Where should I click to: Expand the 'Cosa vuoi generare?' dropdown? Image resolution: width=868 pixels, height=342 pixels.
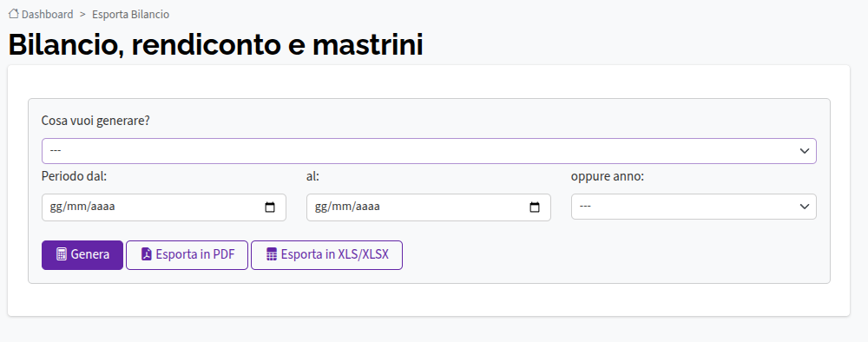click(429, 151)
